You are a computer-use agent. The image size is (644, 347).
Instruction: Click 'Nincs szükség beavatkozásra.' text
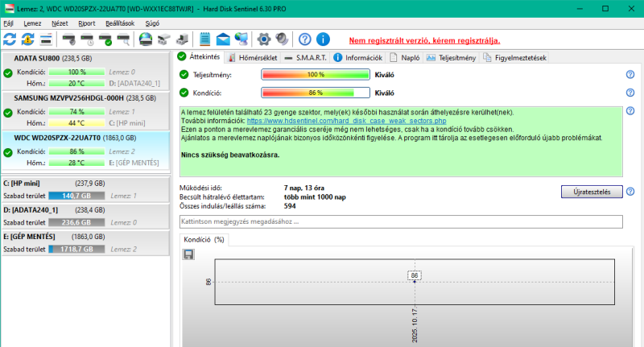230,155
